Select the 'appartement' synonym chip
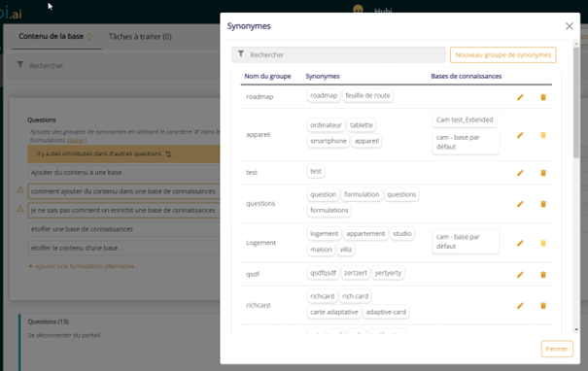Screen dimensions: 588x371 click(x=365, y=233)
